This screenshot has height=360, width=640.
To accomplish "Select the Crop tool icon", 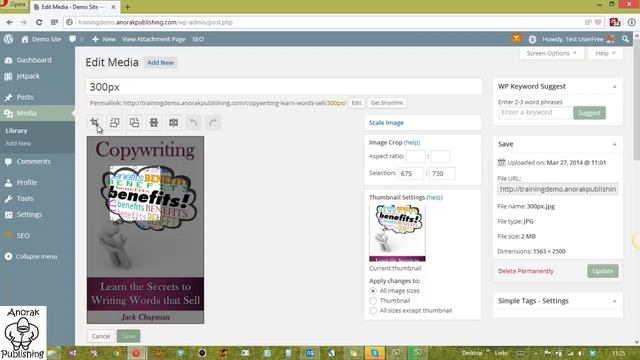I will click(x=95, y=122).
